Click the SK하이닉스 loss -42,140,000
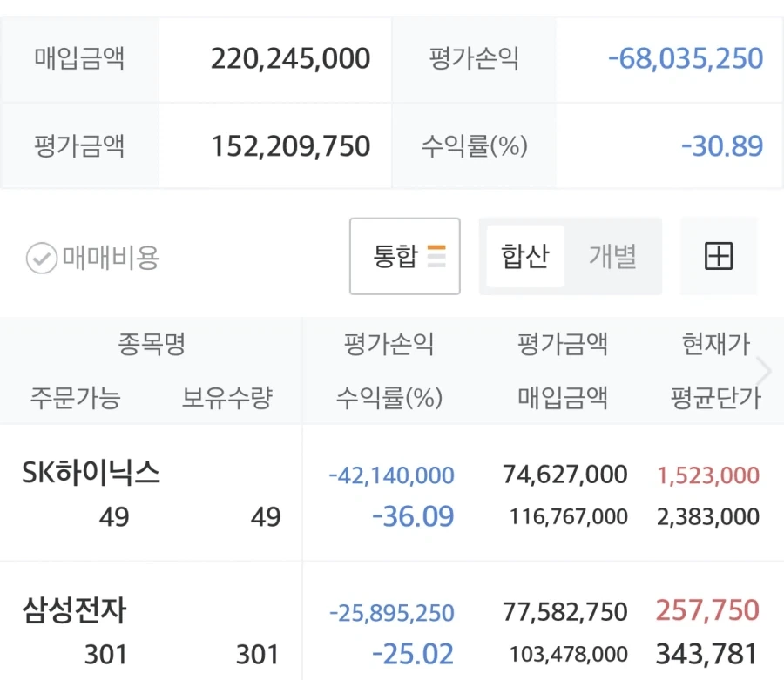 click(x=391, y=475)
